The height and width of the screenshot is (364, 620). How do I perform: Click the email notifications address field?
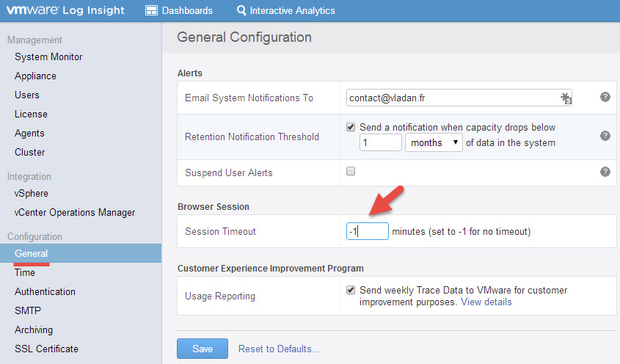459,98
